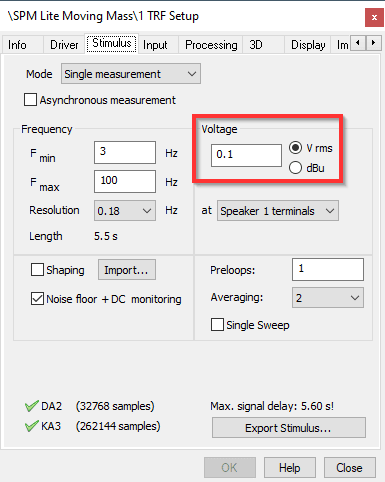Expand the Averaging dropdown
Image resolution: width=385 pixels, height=482 pixels.
click(328, 297)
